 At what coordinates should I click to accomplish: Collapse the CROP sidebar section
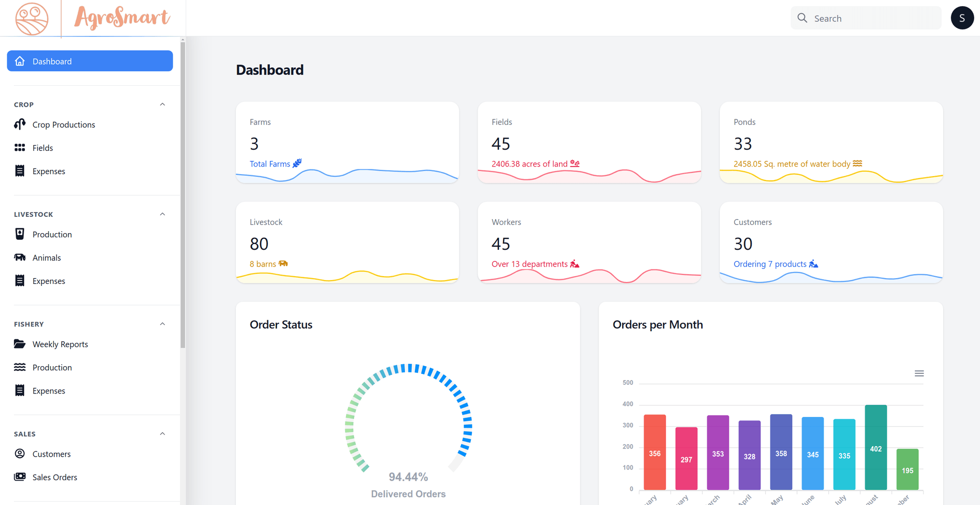pos(162,104)
